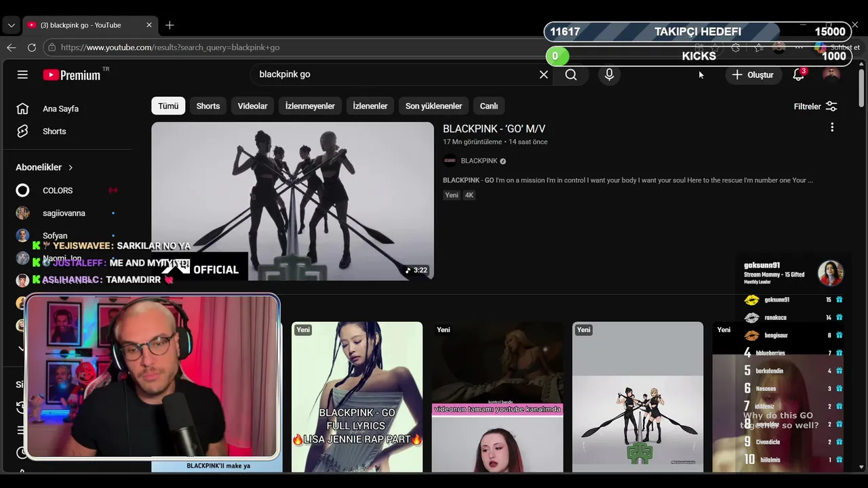Activate voice search microphone icon
The image size is (868, 488).
point(609,75)
